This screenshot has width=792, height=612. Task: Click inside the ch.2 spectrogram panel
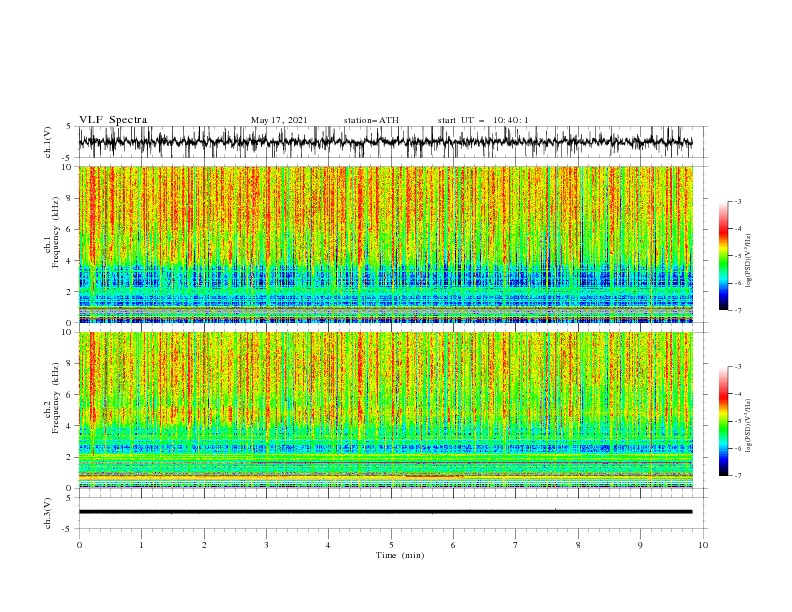(385, 410)
